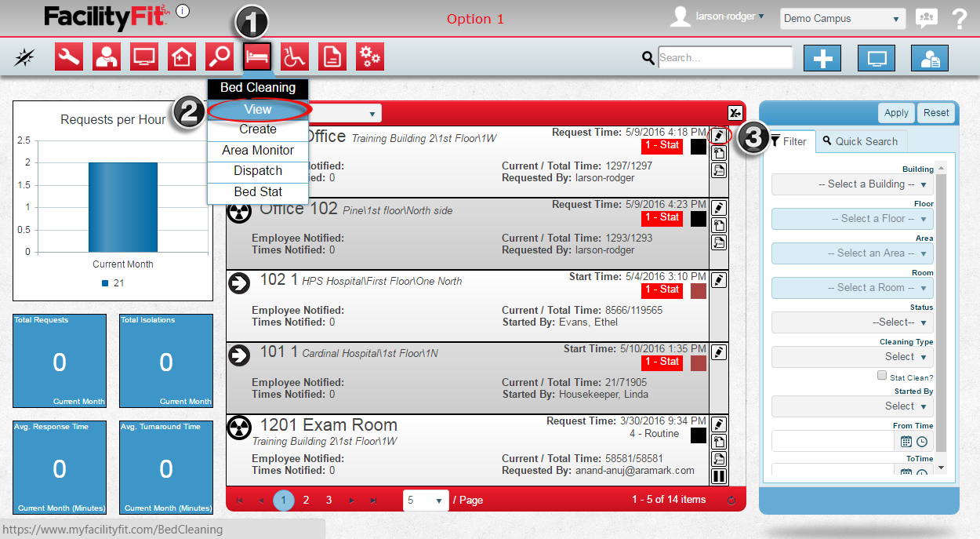Image resolution: width=980 pixels, height=539 pixels.
Task: Switch to the Quick Search tab
Action: tap(860, 141)
